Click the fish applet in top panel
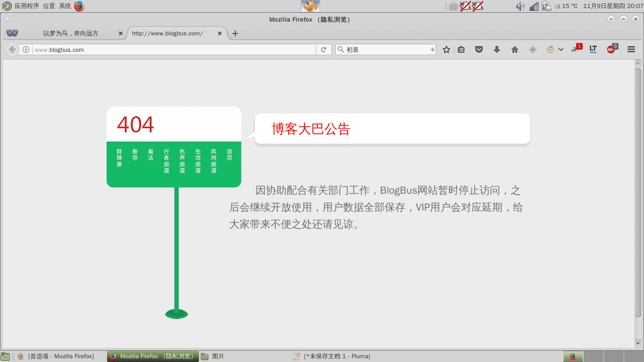 tap(310, 6)
